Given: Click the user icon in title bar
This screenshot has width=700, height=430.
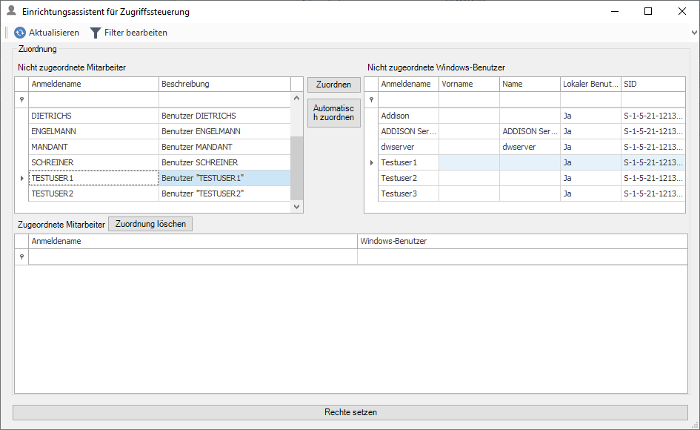Looking at the screenshot, I should tap(12, 10).
